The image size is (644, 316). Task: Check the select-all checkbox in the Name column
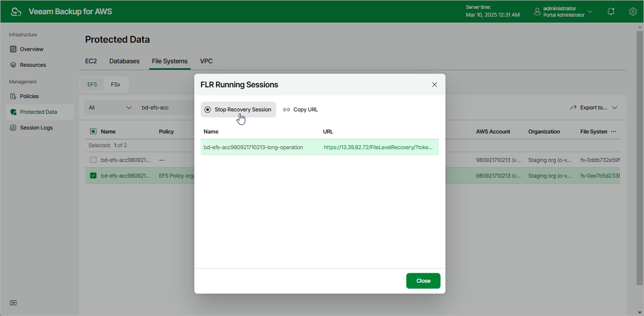pos(93,131)
